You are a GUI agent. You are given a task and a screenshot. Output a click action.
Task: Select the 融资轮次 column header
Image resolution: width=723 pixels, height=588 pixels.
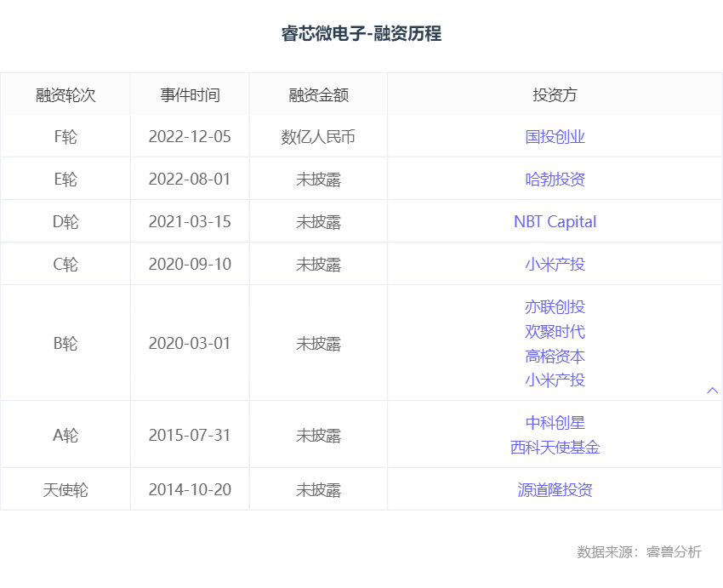tap(65, 95)
